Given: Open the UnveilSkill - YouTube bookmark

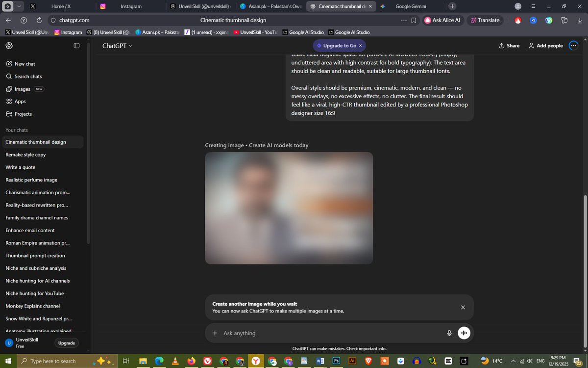Looking at the screenshot, I should pos(255,32).
